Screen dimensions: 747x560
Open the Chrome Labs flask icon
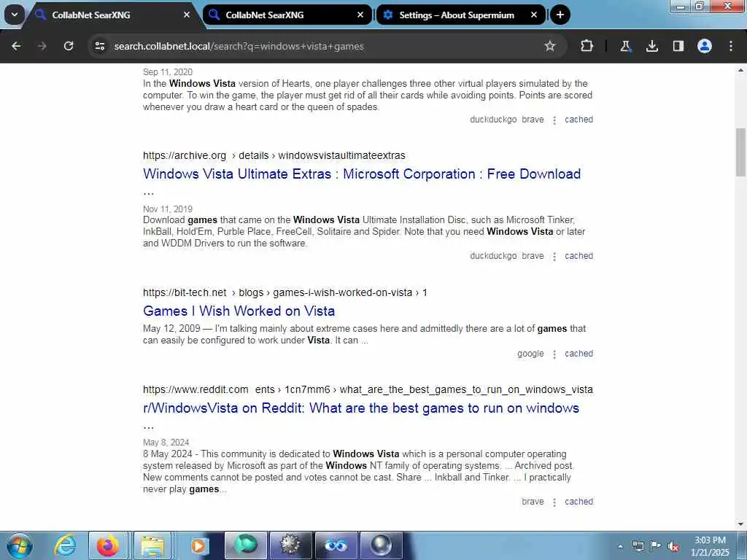coord(625,46)
